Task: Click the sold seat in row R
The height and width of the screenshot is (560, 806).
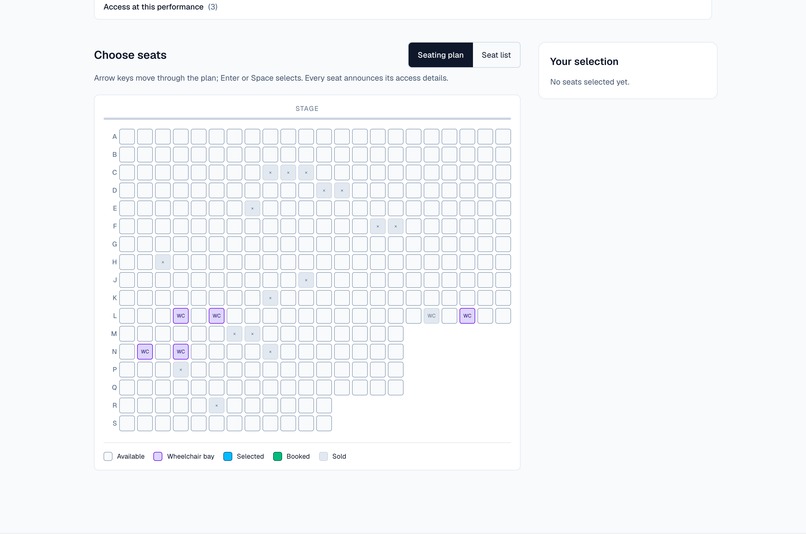Action: 216,406
